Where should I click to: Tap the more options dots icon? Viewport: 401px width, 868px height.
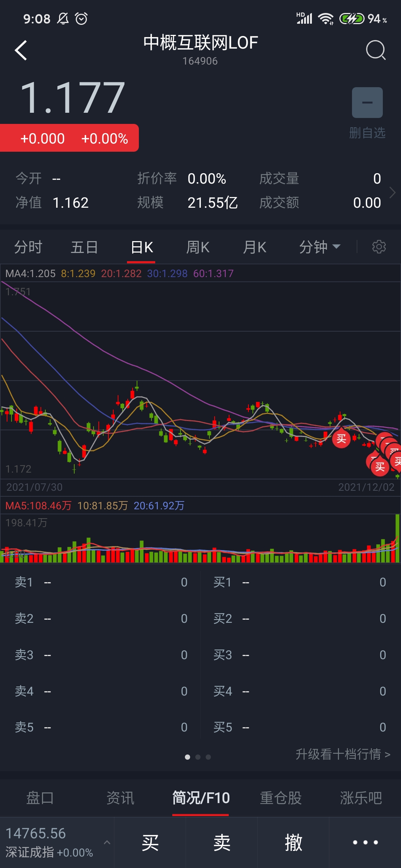pos(365,842)
